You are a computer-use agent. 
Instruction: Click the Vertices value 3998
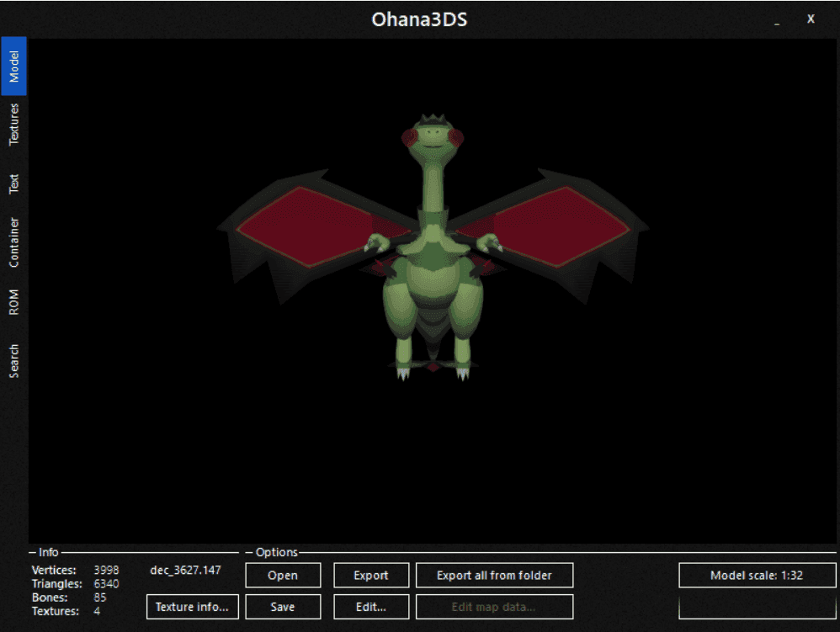106,570
